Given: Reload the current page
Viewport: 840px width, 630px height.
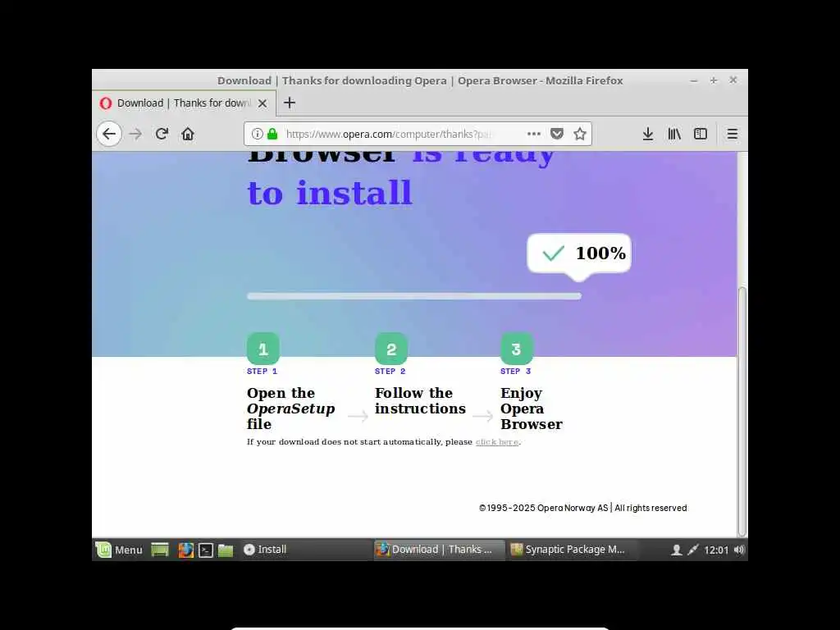Looking at the screenshot, I should click(x=162, y=134).
